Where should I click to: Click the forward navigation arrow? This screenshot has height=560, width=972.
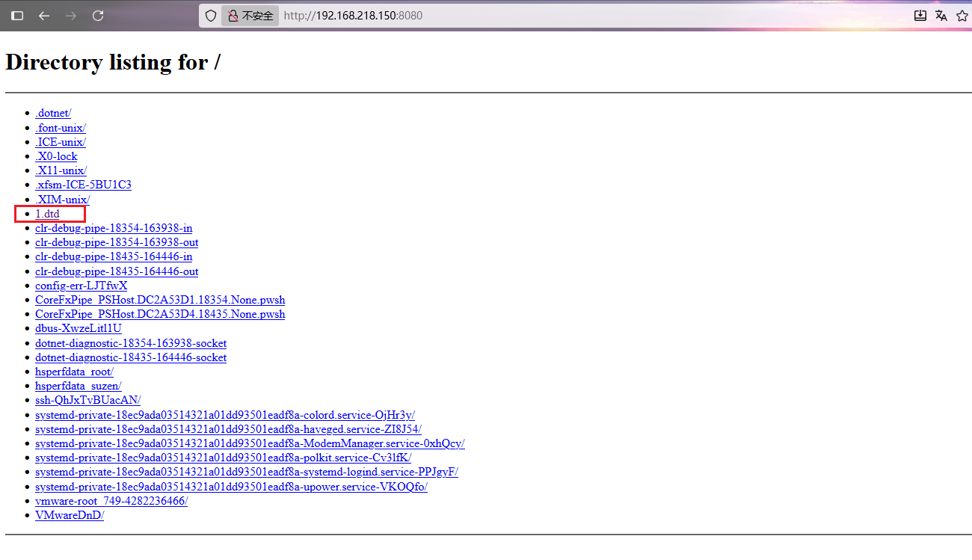pyautogui.click(x=71, y=16)
